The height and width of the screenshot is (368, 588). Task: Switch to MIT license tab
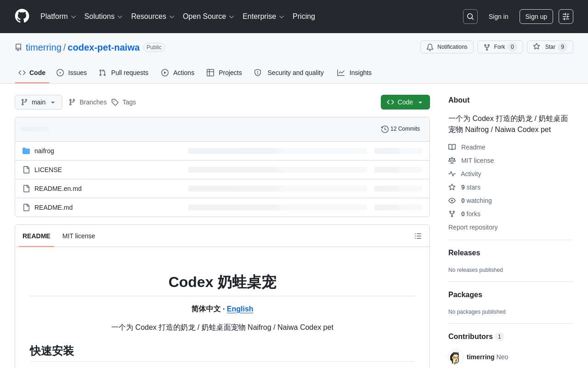pyautogui.click(x=79, y=236)
